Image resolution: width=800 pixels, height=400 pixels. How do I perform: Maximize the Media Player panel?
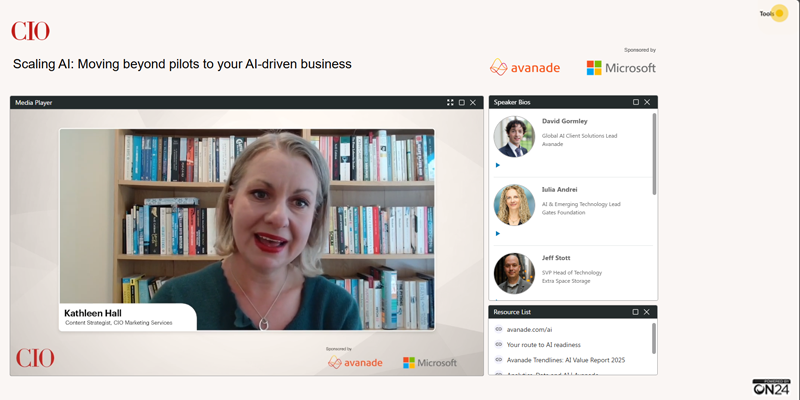[462, 102]
